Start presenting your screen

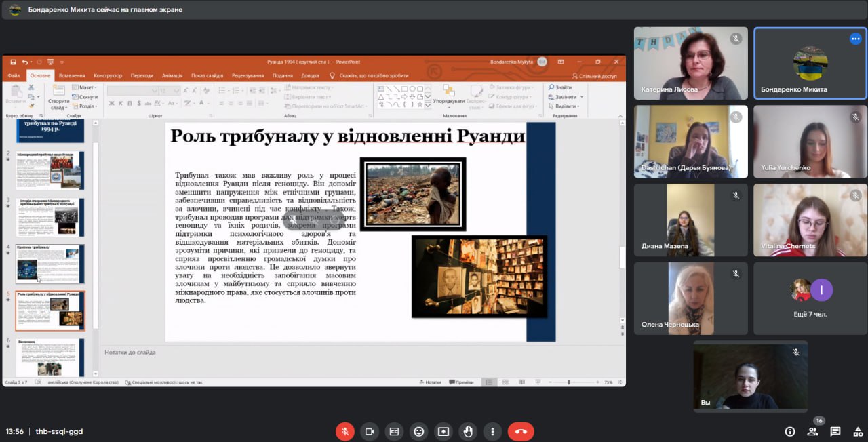coord(443,431)
